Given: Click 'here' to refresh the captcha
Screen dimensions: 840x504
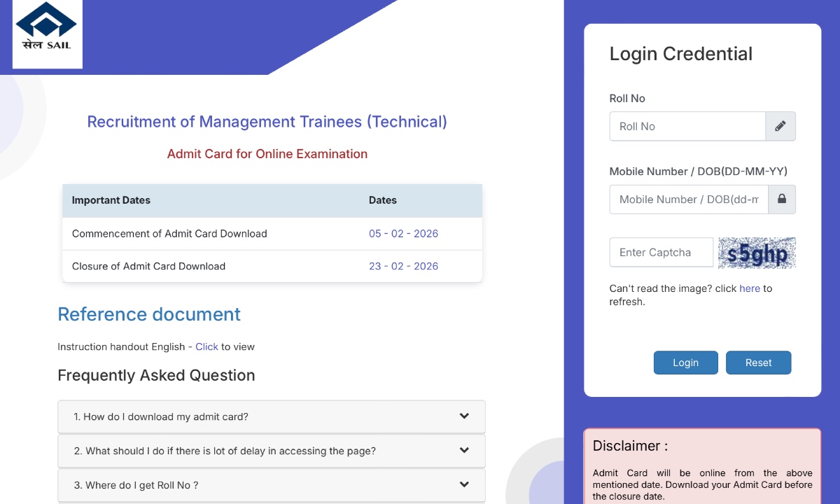Looking at the screenshot, I should coord(749,288).
